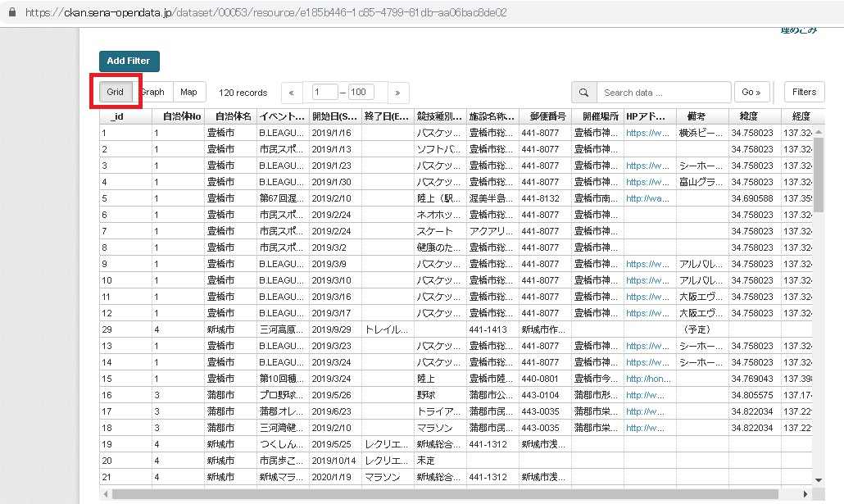
Task: Switch to the Map view
Action: (x=188, y=93)
